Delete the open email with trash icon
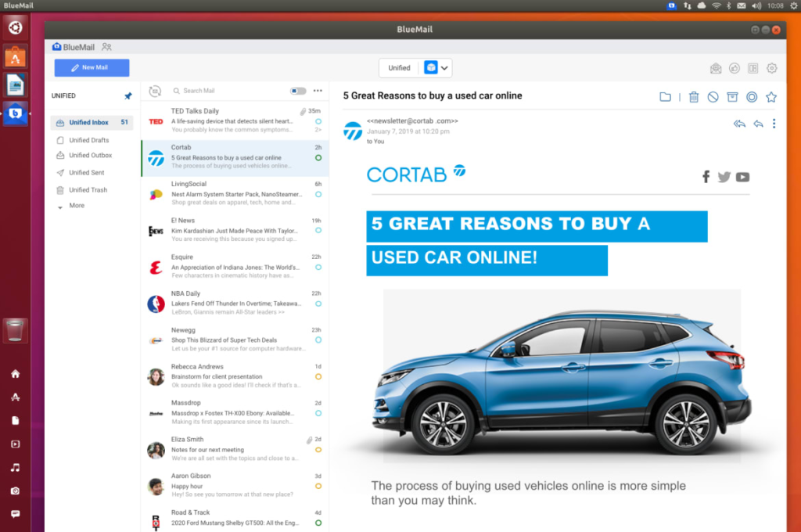Screen dimensions: 801x532 [693, 97]
